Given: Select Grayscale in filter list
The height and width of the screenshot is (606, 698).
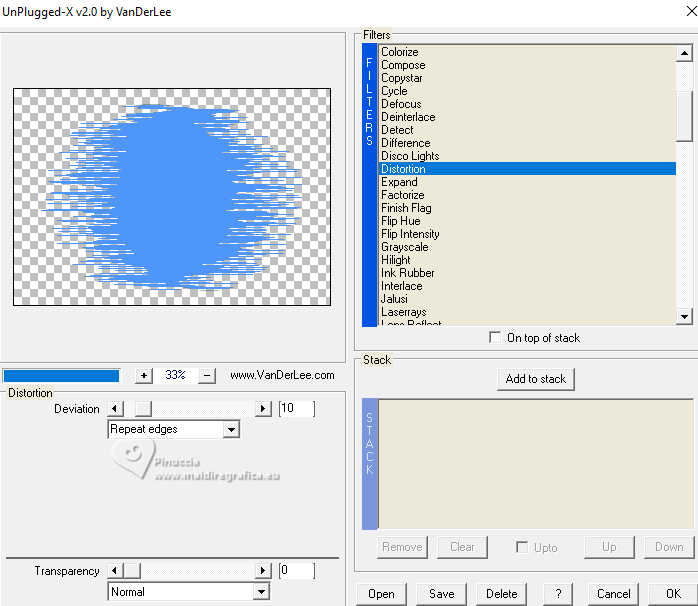Looking at the screenshot, I should point(527,247).
